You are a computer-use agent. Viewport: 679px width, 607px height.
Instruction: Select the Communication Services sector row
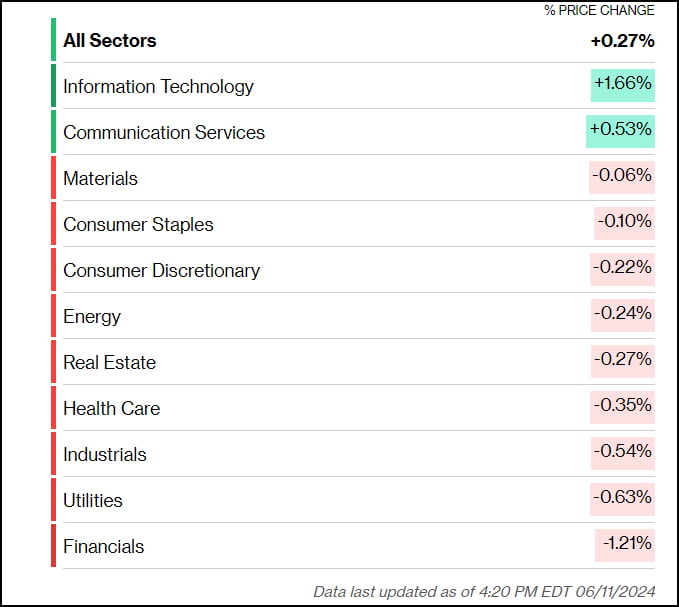pos(164,133)
